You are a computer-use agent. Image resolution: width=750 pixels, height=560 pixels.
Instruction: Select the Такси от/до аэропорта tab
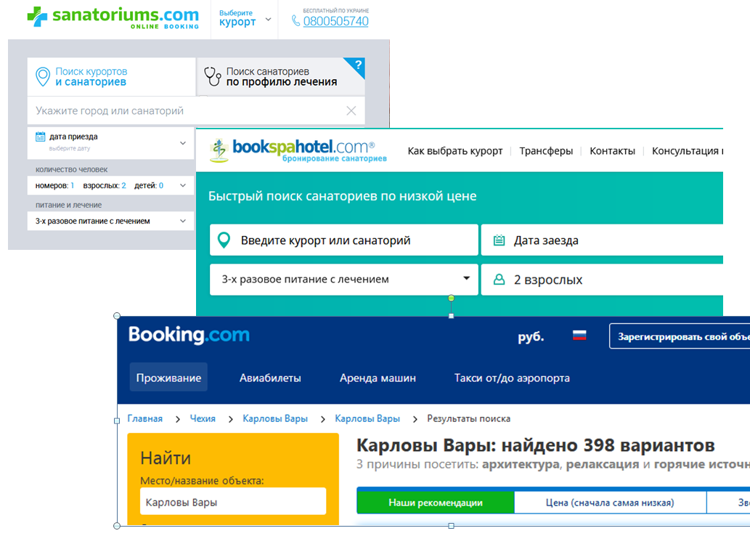[x=512, y=378]
